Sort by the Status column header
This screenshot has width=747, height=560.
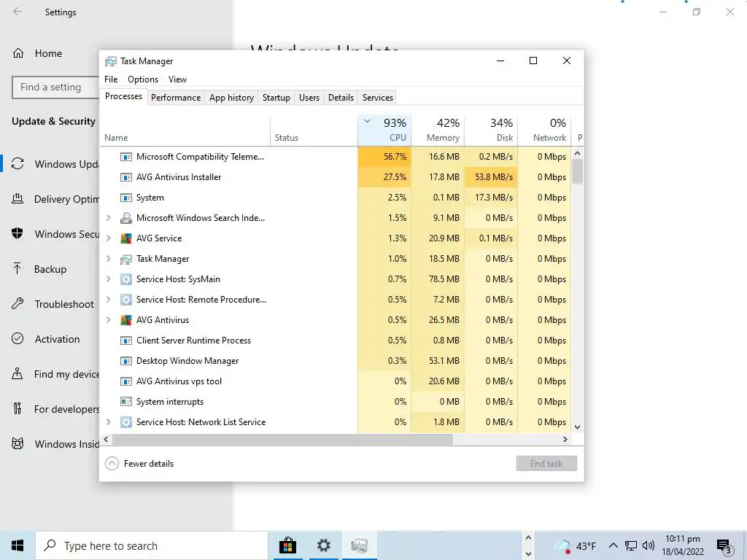click(314, 130)
